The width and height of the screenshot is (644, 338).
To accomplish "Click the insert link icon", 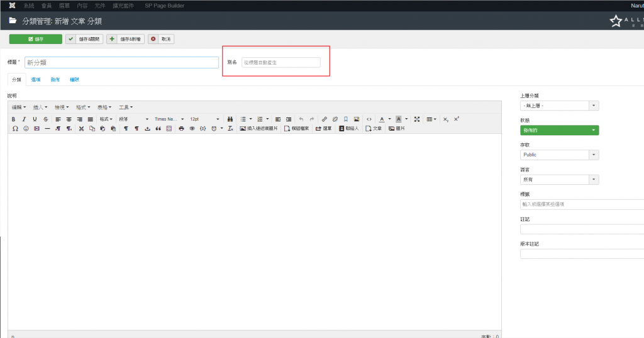I will (325, 119).
